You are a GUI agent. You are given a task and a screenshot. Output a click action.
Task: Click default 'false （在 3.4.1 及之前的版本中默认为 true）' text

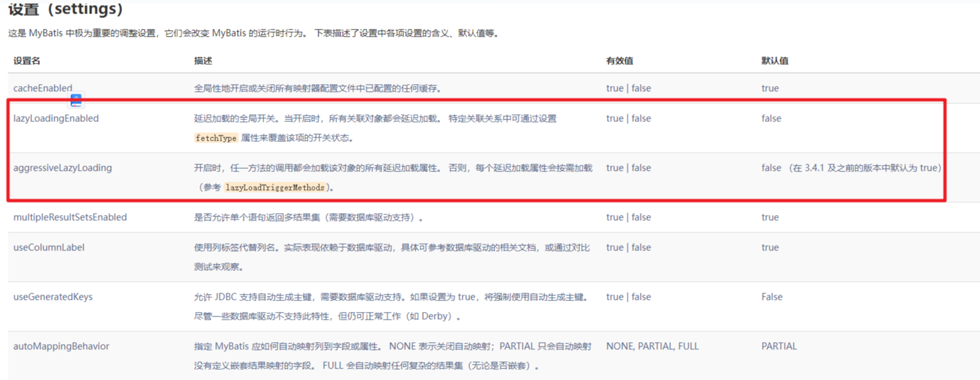852,168
